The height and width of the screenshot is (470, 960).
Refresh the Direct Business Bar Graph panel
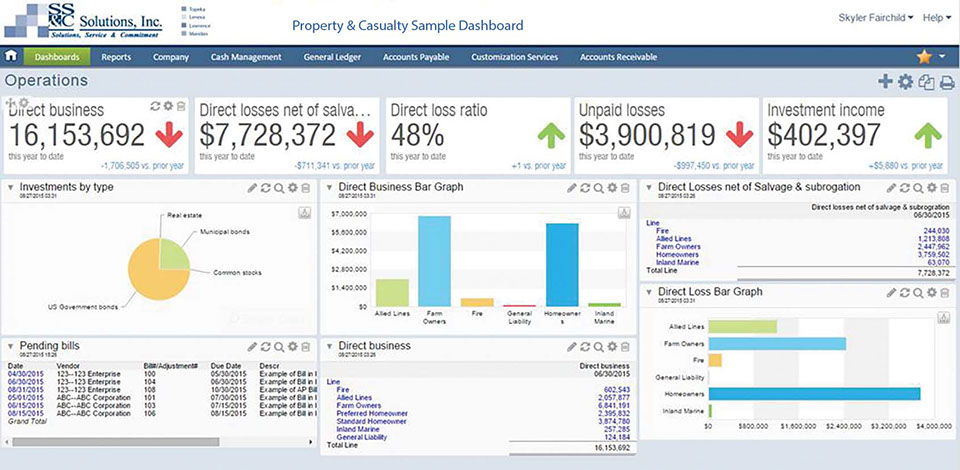point(584,187)
